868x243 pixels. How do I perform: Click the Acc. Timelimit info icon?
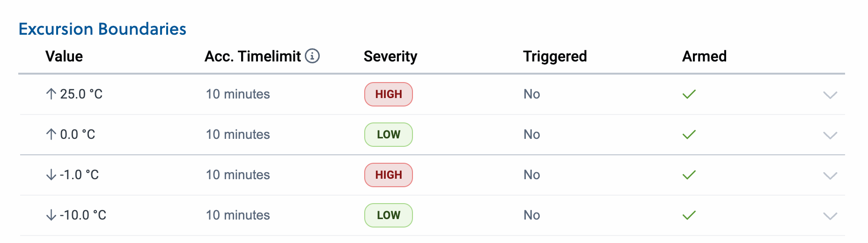[312, 56]
